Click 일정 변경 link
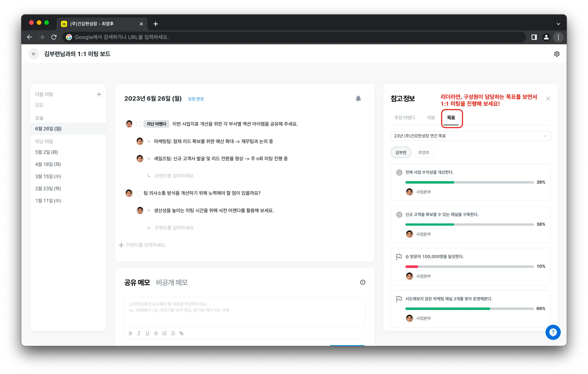Viewport: 588px width, 374px height. 196,99
